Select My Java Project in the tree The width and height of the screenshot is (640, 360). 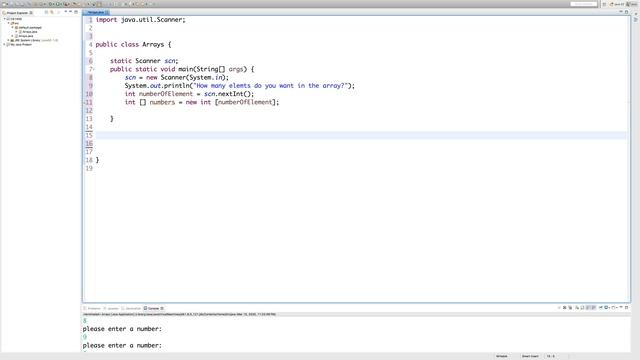click(x=20, y=44)
